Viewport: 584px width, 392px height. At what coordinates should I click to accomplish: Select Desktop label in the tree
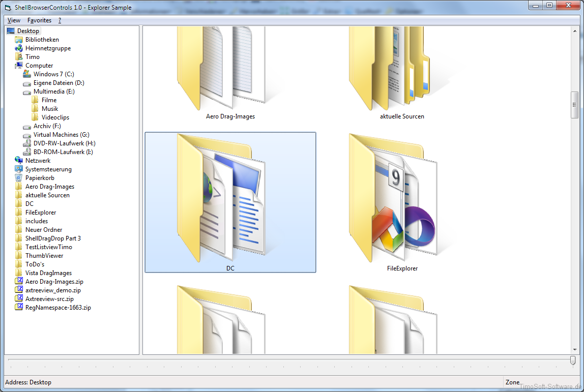tap(28, 31)
